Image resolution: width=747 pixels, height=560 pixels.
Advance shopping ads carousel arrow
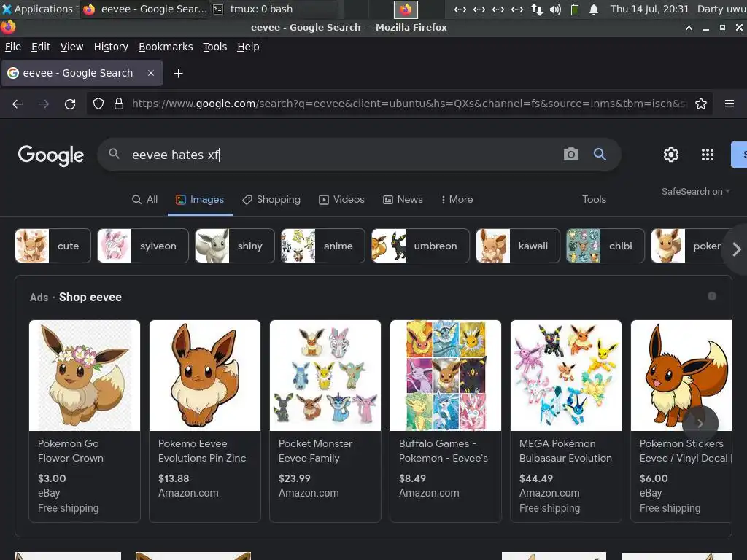[700, 424]
